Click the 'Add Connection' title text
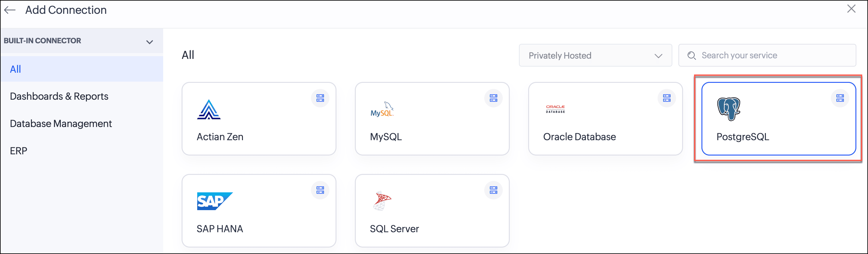Image resolution: width=868 pixels, height=254 pixels. pos(66,10)
